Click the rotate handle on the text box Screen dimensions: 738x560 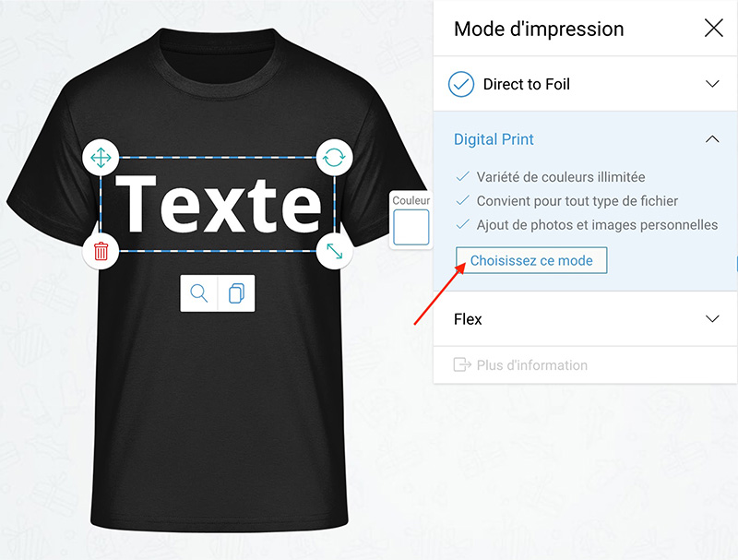(334, 157)
